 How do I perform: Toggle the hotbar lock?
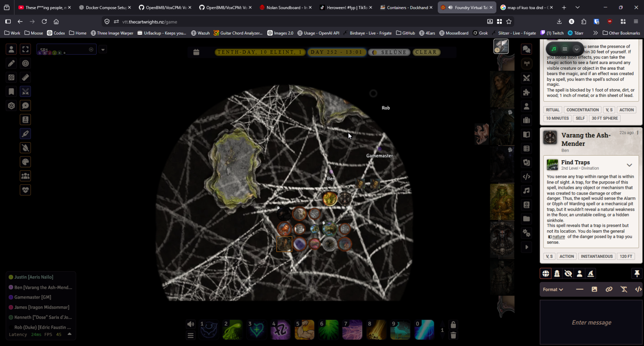pos(453,325)
